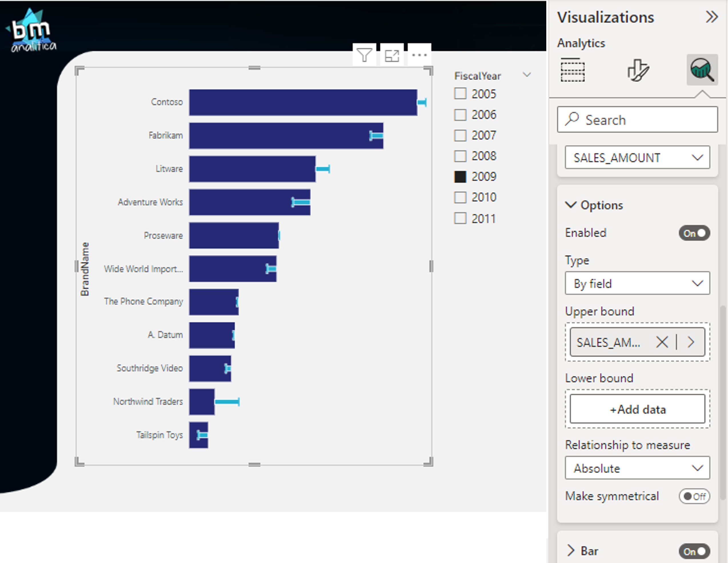This screenshot has width=728, height=563.
Task: Click the Southridge Video label
Action: click(150, 368)
